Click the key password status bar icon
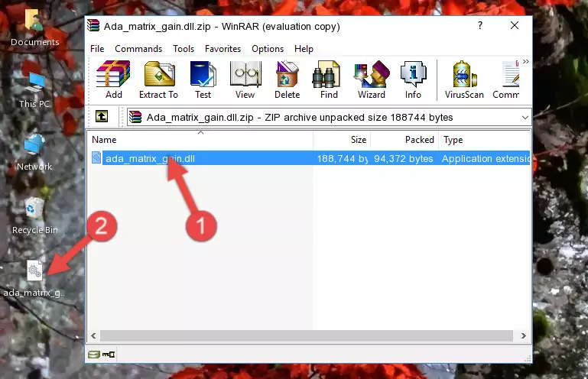Viewport: 588px width, 379px height. 109,355
